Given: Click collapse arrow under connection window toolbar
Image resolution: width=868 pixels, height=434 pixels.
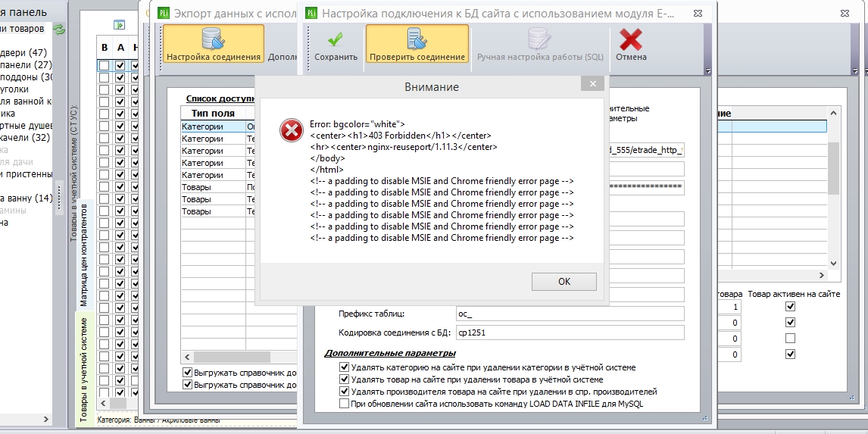Looking at the screenshot, I should 708,71.
